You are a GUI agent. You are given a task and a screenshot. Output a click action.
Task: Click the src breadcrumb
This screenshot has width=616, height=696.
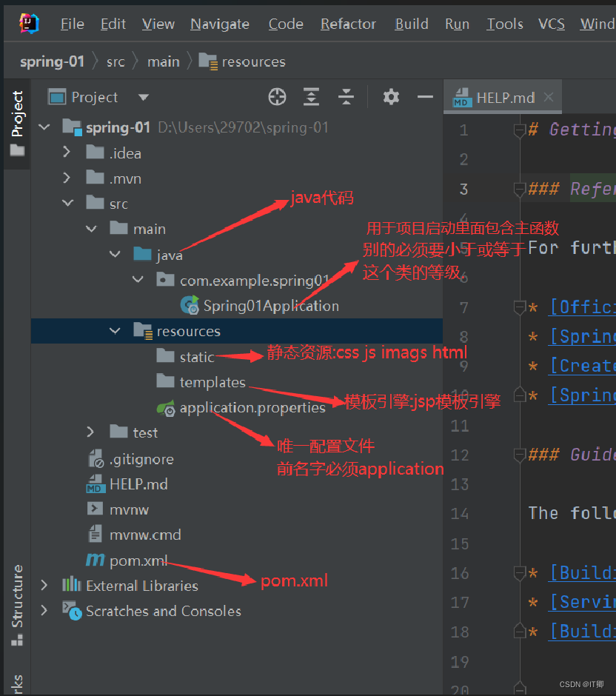click(115, 61)
